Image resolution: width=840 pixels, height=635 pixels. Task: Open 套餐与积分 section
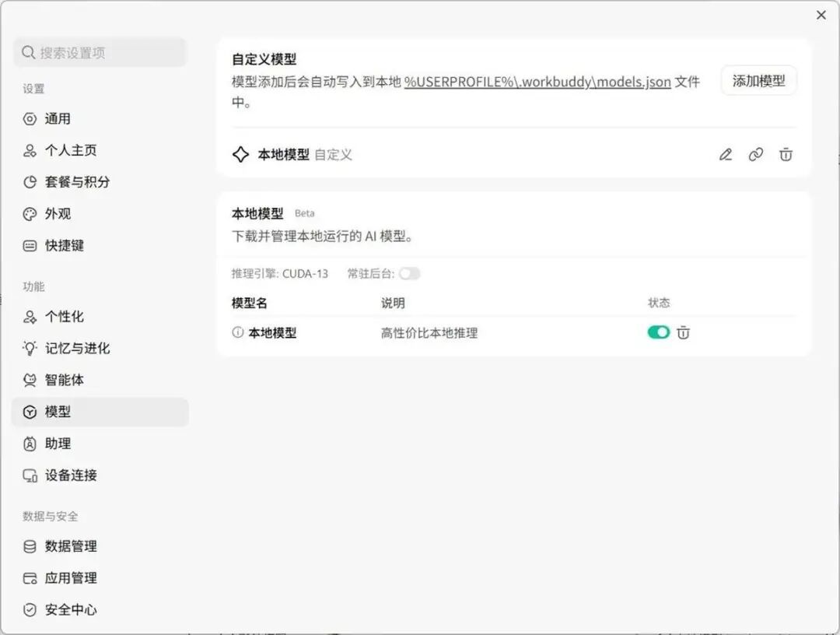(x=100, y=182)
